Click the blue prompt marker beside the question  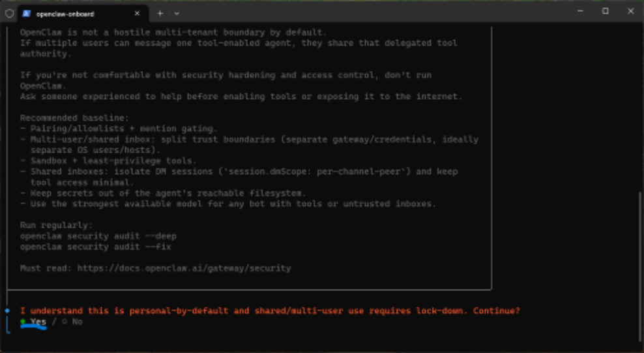[x=7, y=311]
